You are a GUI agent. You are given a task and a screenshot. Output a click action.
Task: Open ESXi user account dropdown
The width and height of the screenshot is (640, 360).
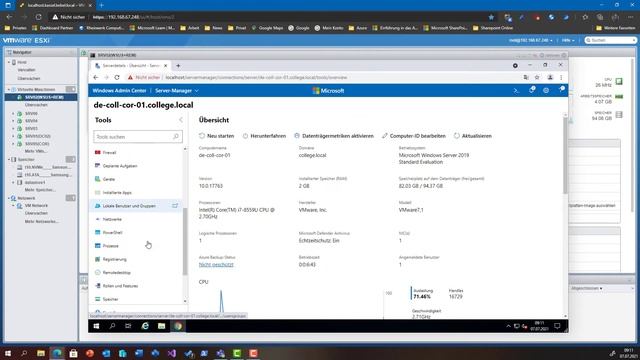[531, 40]
